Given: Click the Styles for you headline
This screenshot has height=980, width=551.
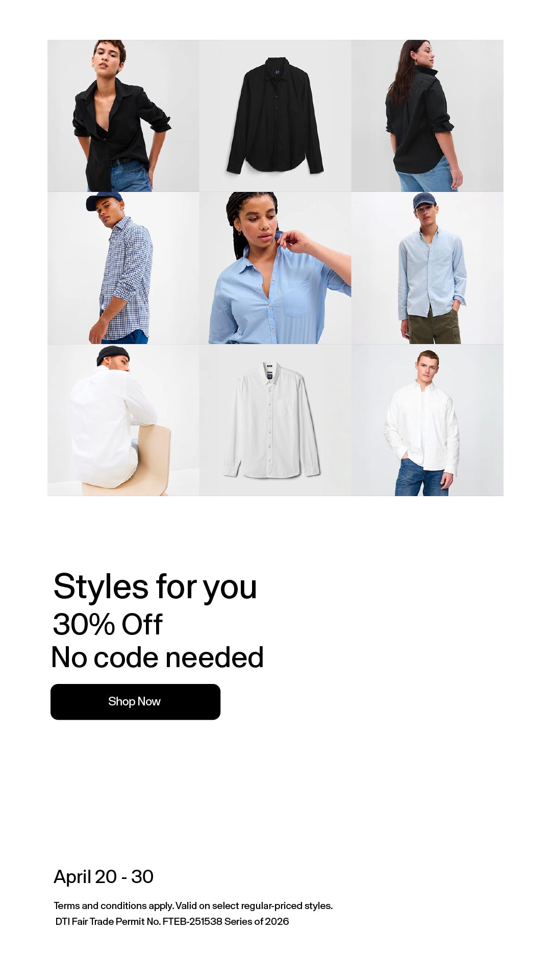Looking at the screenshot, I should point(155,587).
